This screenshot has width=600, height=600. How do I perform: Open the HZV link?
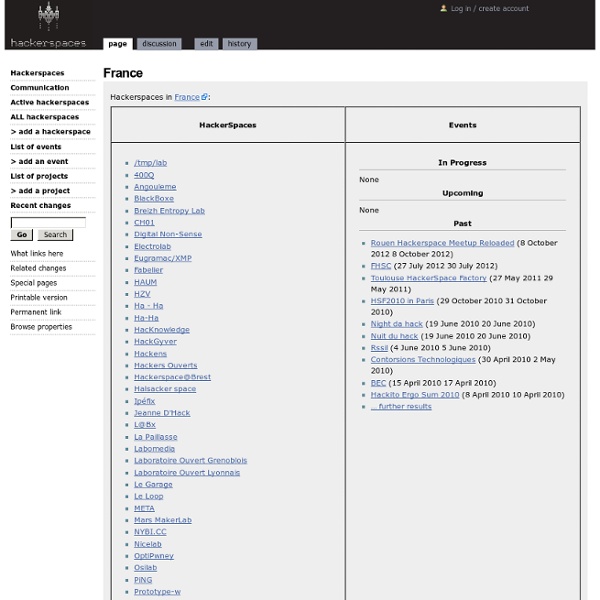142,294
